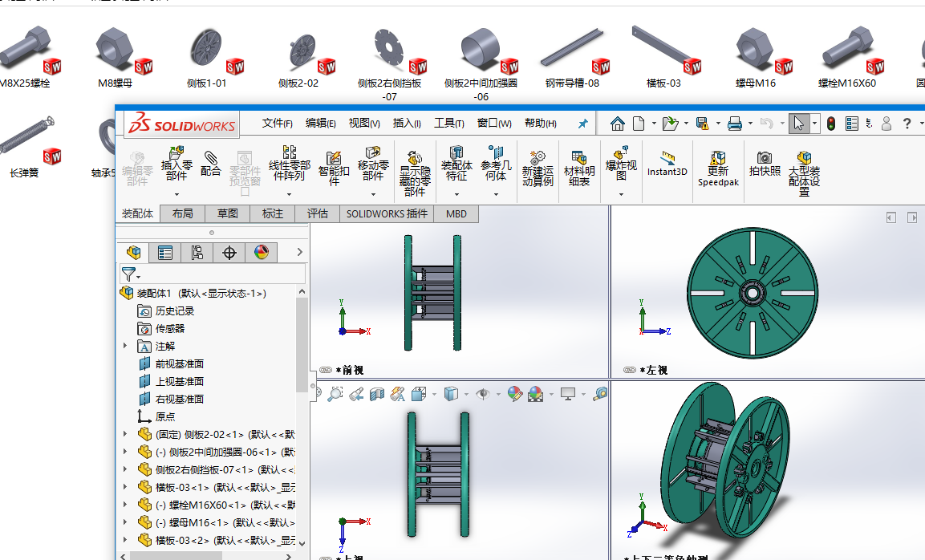Select 钢带导槽-08 file in folder window

[x=572, y=57]
